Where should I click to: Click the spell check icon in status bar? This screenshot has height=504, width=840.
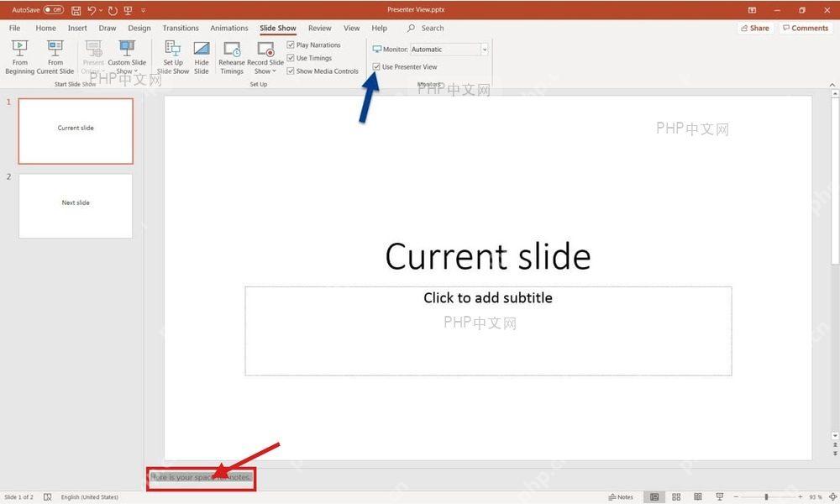(48, 497)
